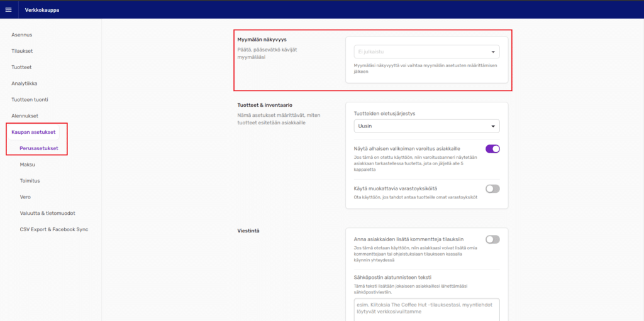Enable customer order comments toggle

coord(492,239)
